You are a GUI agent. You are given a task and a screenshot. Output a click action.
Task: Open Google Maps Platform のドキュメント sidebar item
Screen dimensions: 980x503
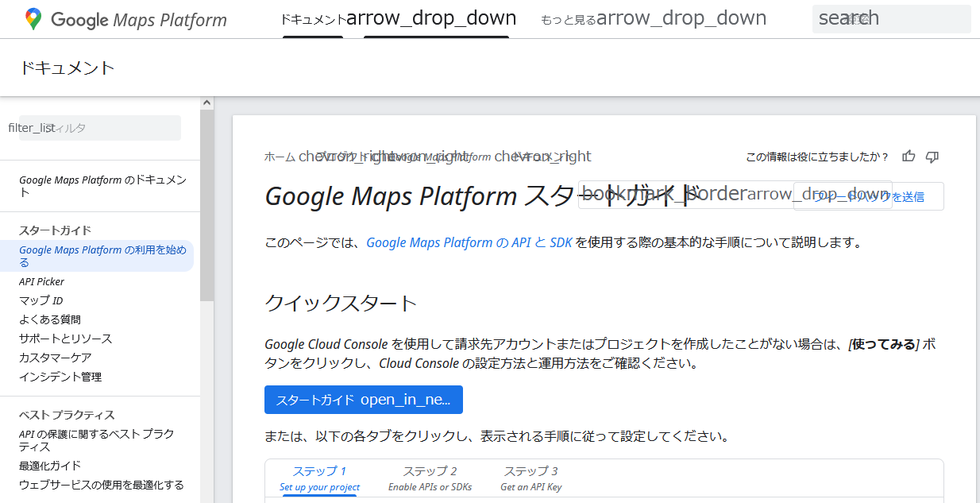tap(103, 186)
